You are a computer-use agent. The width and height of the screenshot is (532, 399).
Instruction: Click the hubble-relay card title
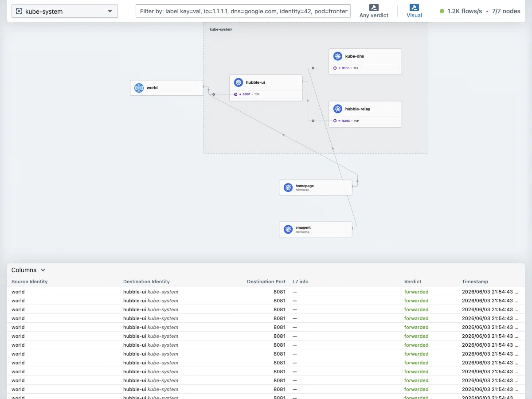358,109
